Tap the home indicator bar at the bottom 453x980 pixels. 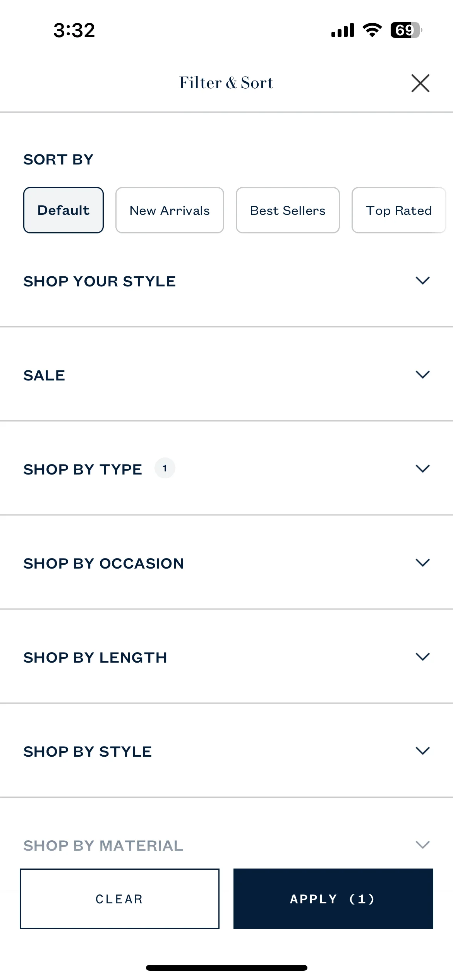click(x=226, y=968)
